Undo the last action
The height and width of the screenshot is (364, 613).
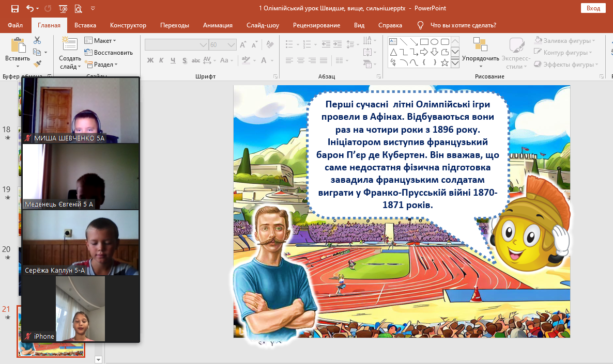tap(29, 8)
